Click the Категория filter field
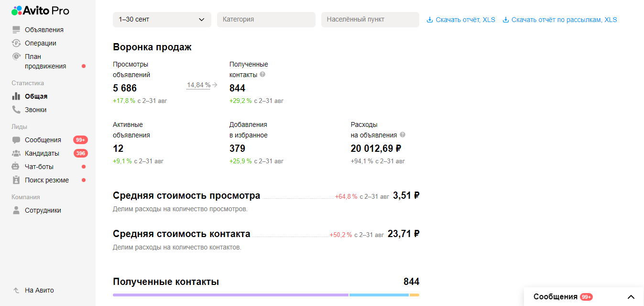The height and width of the screenshot is (306, 644). (x=266, y=20)
